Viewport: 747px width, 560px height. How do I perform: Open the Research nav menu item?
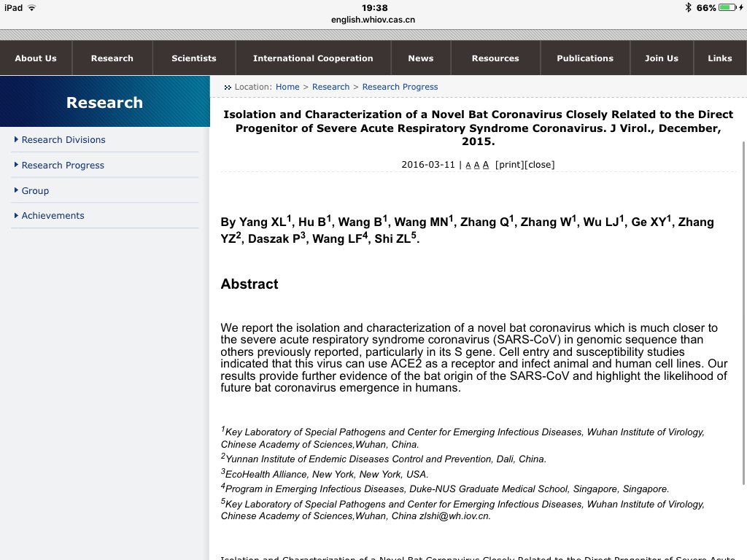click(x=112, y=58)
